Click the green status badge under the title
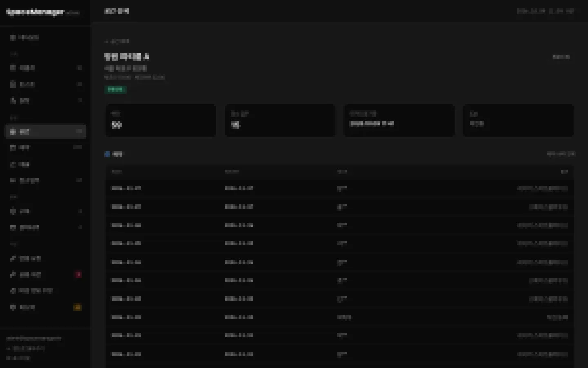This screenshot has height=368, width=588. pyautogui.click(x=115, y=89)
